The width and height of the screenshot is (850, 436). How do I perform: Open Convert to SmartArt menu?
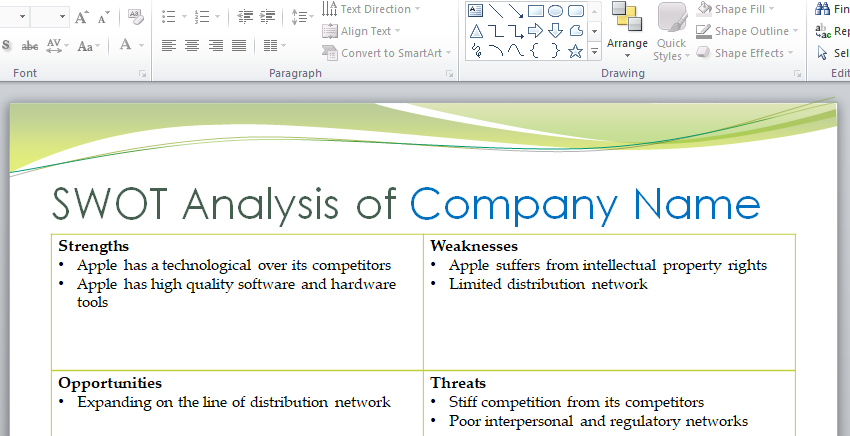pyautogui.click(x=386, y=53)
